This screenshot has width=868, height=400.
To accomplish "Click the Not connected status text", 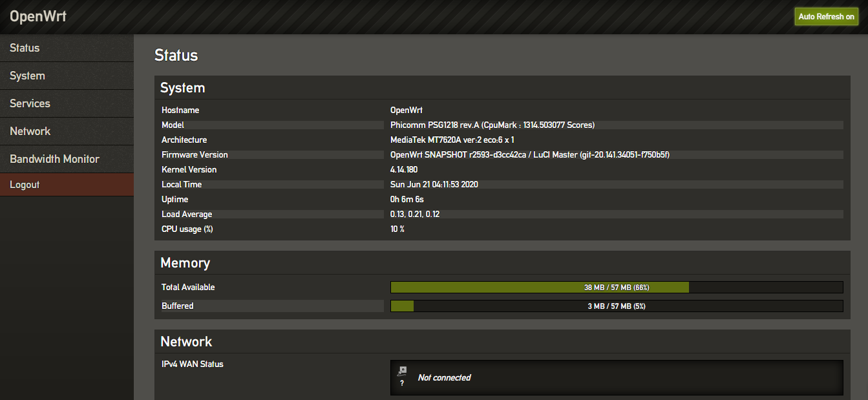I will pyautogui.click(x=444, y=377).
